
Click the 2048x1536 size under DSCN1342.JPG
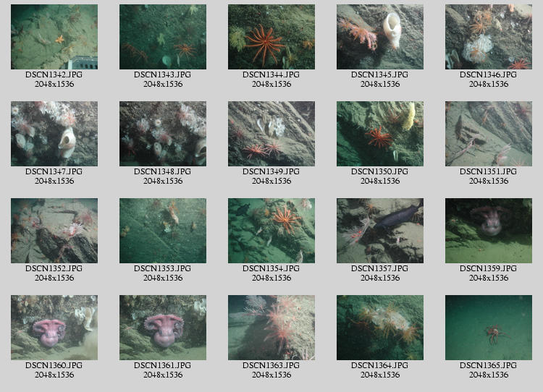pos(54,84)
